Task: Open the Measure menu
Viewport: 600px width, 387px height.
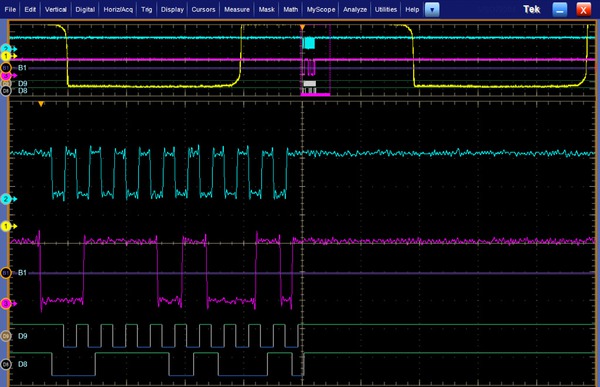Action: (x=237, y=10)
